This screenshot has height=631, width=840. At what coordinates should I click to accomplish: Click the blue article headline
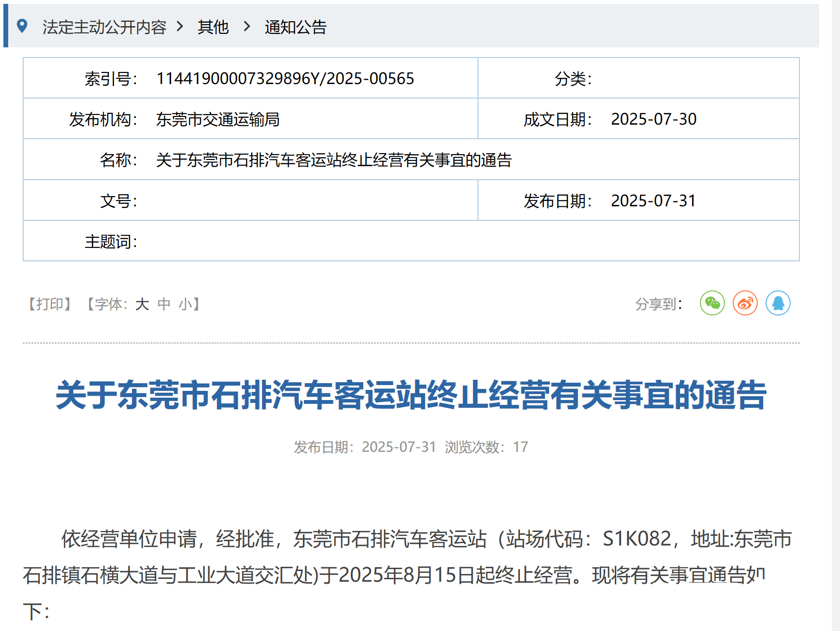point(411,395)
